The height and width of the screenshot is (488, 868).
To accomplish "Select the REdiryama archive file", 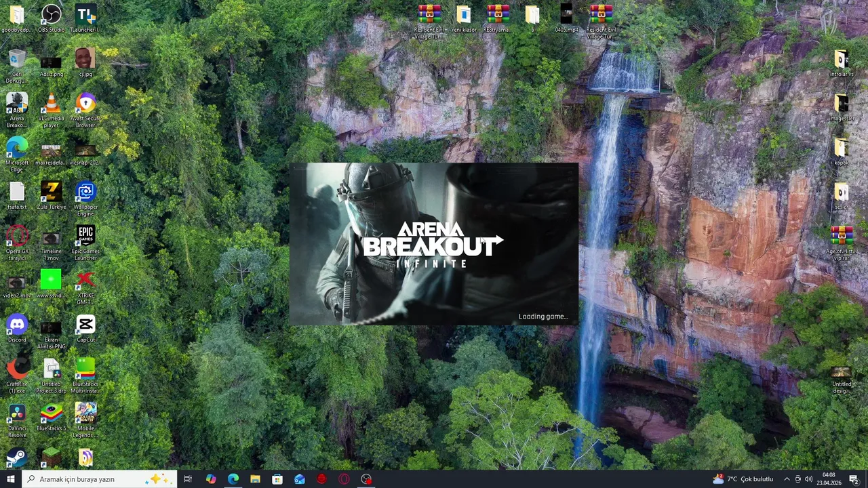I will (x=498, y=18).
